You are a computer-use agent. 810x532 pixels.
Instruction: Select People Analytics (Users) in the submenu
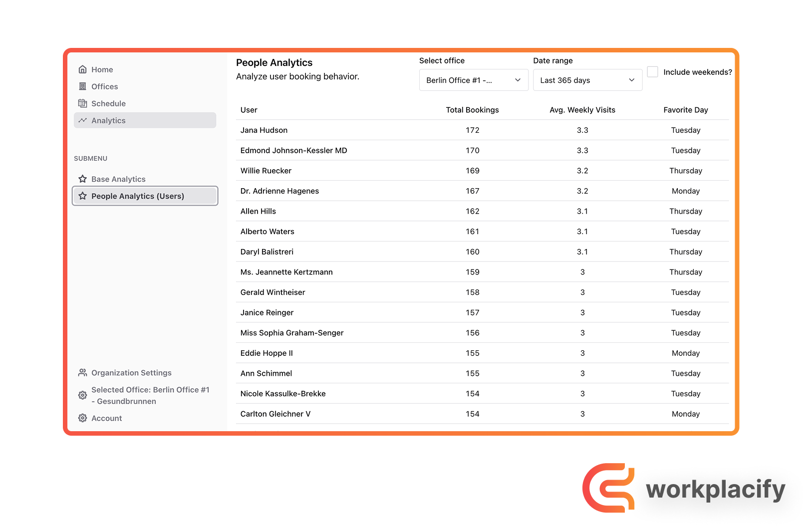click(x=138, y=196)
